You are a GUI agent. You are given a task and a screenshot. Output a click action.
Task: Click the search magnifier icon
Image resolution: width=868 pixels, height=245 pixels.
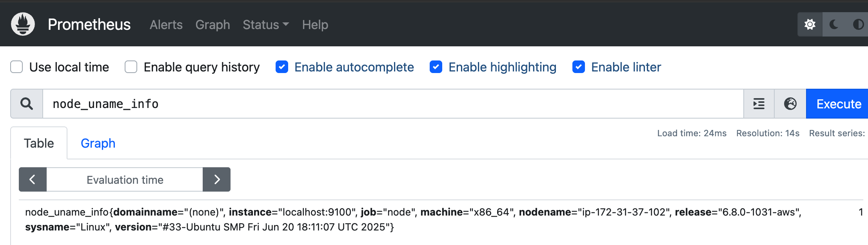27,104
